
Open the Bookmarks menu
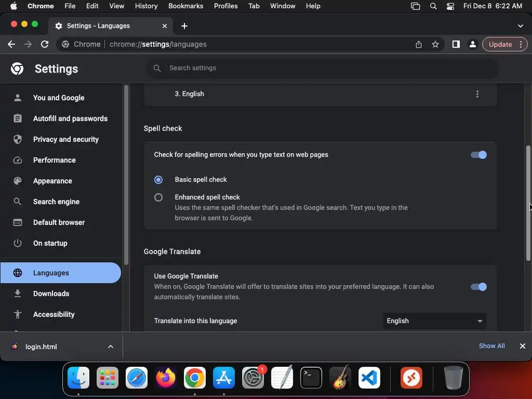pos(185,6)
